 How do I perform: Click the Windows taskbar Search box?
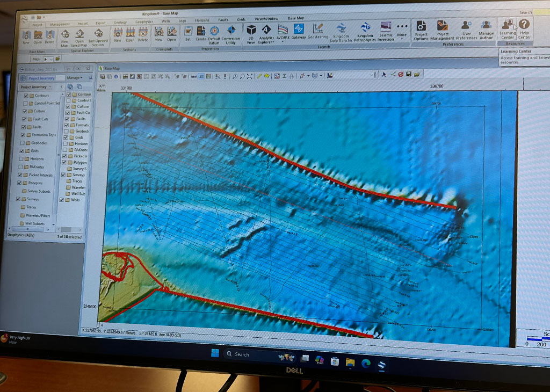(248, 354)
